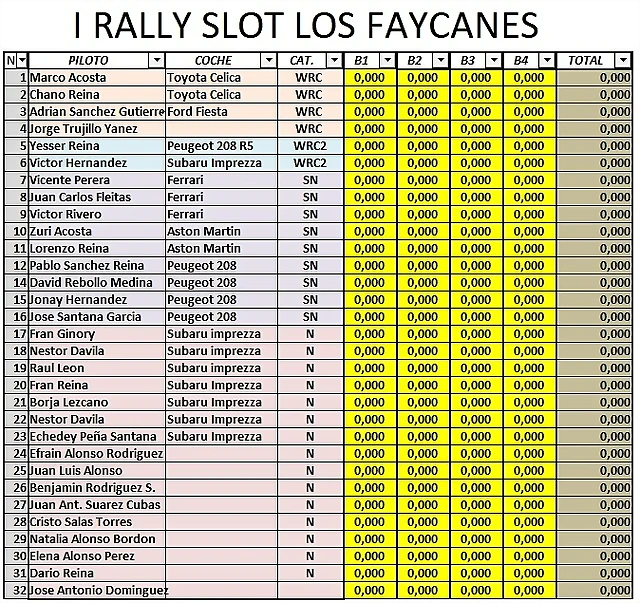Click the B4 time cell for Dario Reina

[x=529, y=573]
